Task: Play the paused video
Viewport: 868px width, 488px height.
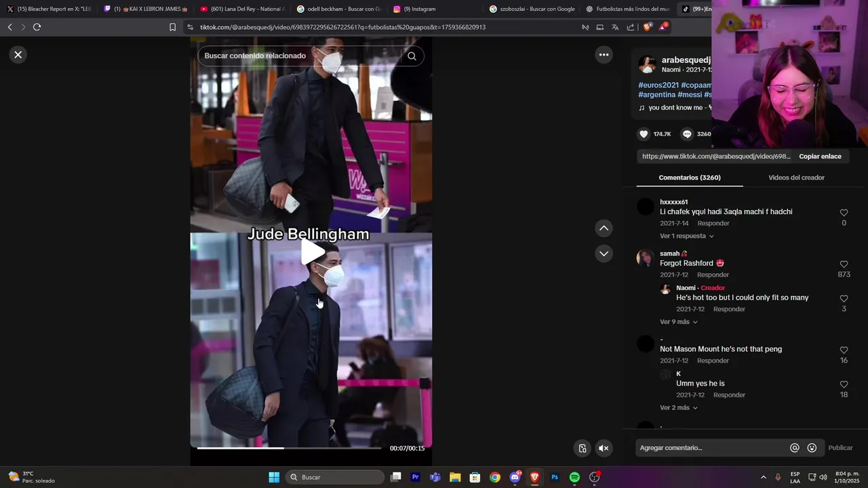Action: (313, 251)
